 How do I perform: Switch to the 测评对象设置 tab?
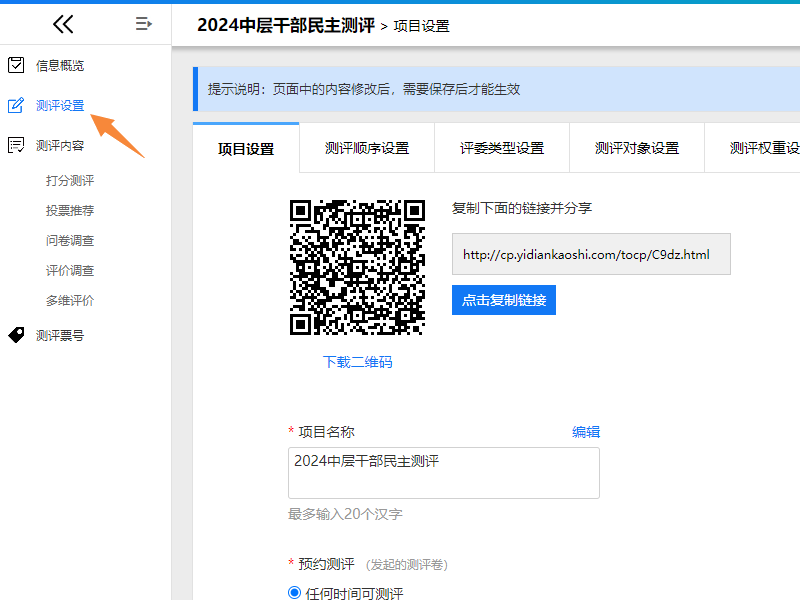(637, 148)
